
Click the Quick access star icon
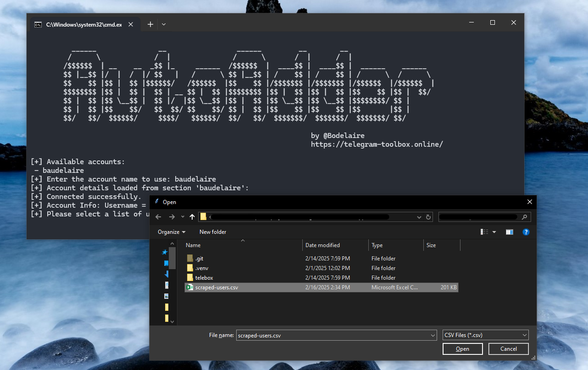tap(165, 252)
